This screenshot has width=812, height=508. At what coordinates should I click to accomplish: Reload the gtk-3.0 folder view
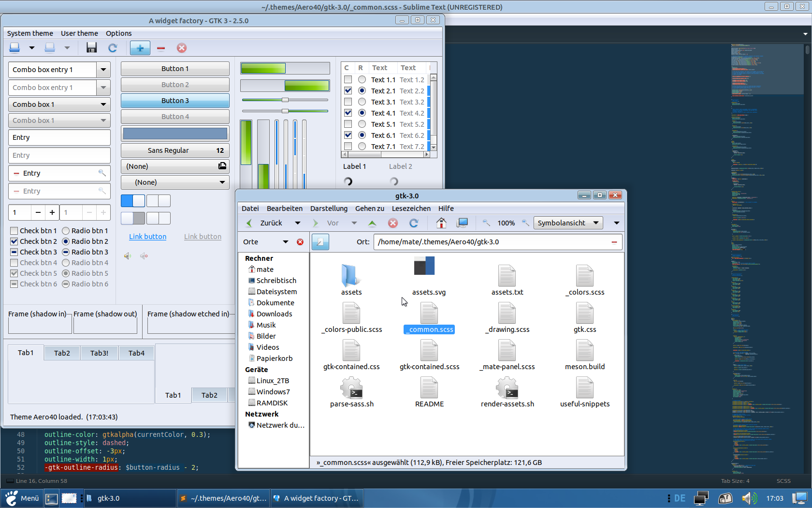[414, 223]
